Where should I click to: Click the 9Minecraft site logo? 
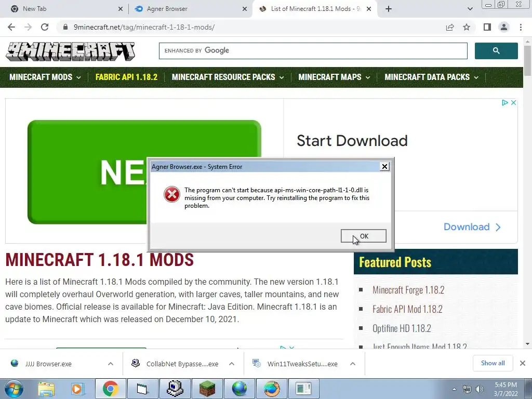point(71,51)
